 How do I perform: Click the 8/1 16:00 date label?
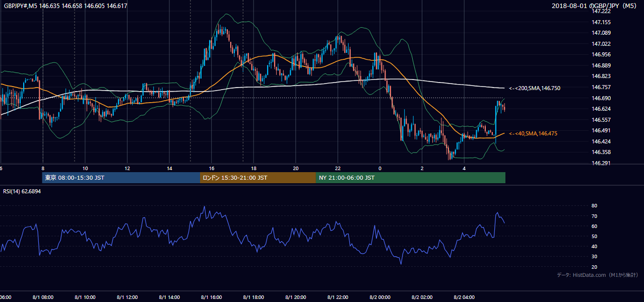tap(212, 297)
